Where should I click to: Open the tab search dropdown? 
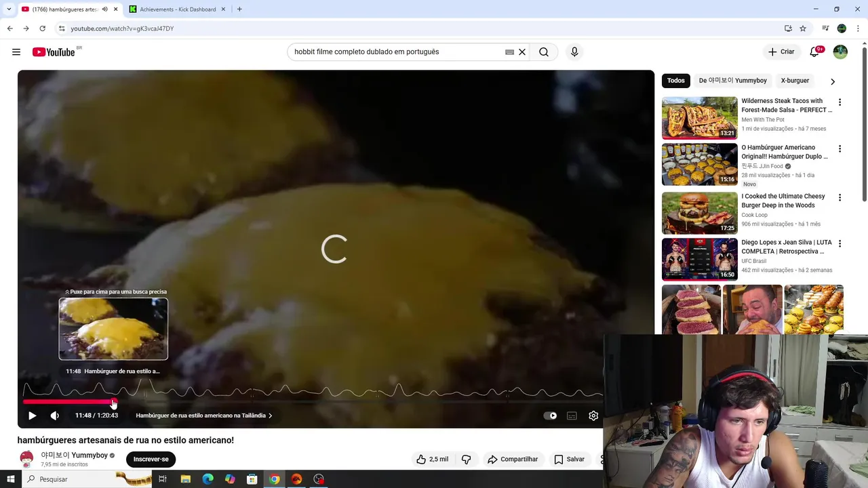9,9
